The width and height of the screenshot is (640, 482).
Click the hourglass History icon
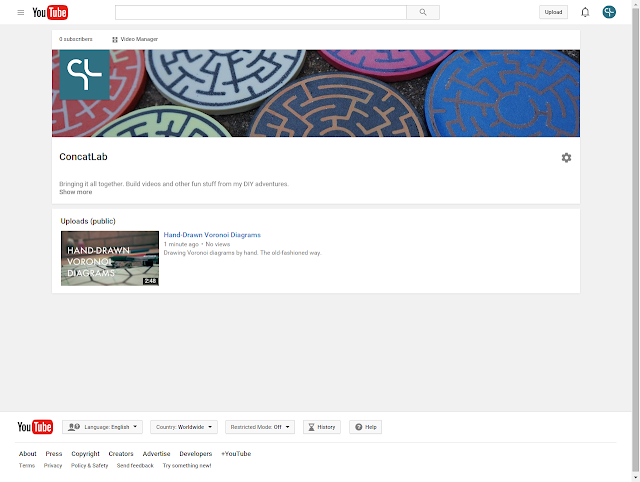311,427
